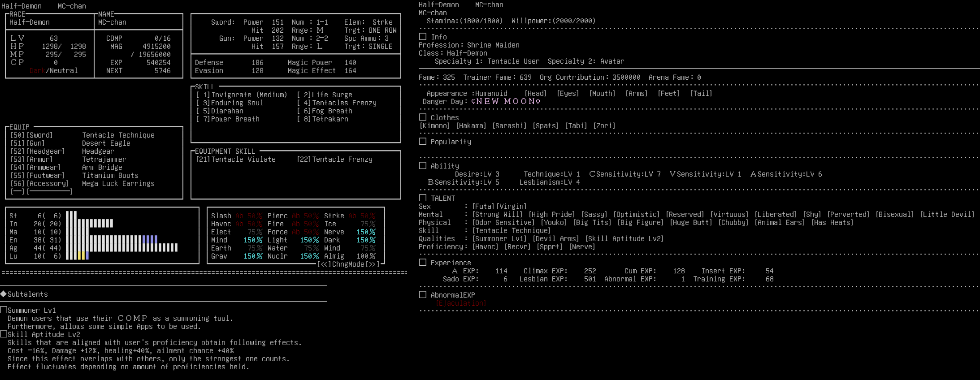Viewport: 980px width, 380px height.
Task: Click the [Summoner Lv1] quality tag
Action: tap(499, 239)
